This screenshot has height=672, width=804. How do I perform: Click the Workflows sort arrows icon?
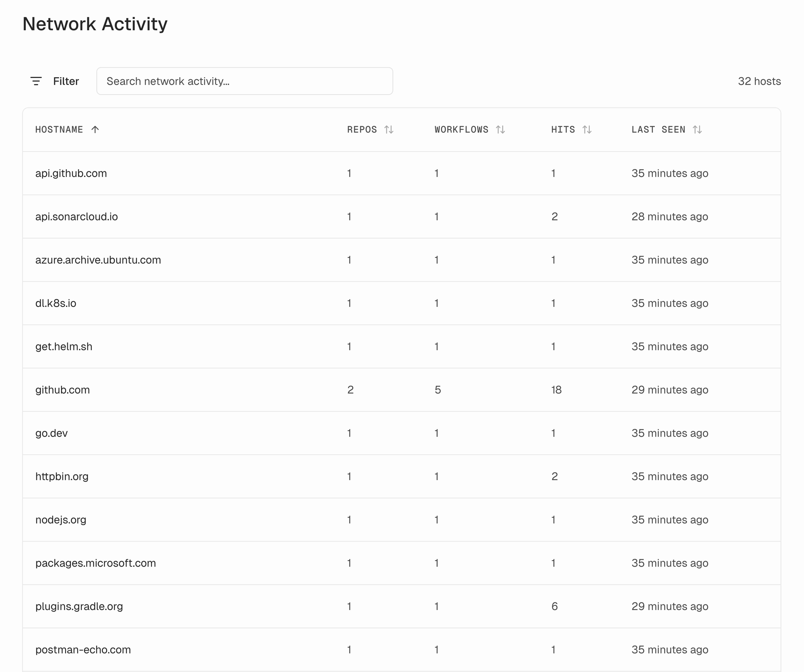click(x=500, y=129)
